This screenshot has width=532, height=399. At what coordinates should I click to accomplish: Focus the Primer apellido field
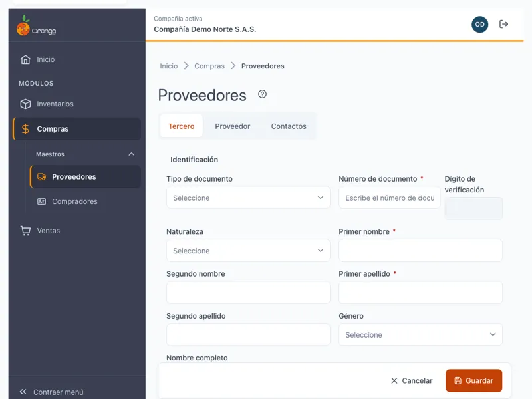click(x=420, y=293)
